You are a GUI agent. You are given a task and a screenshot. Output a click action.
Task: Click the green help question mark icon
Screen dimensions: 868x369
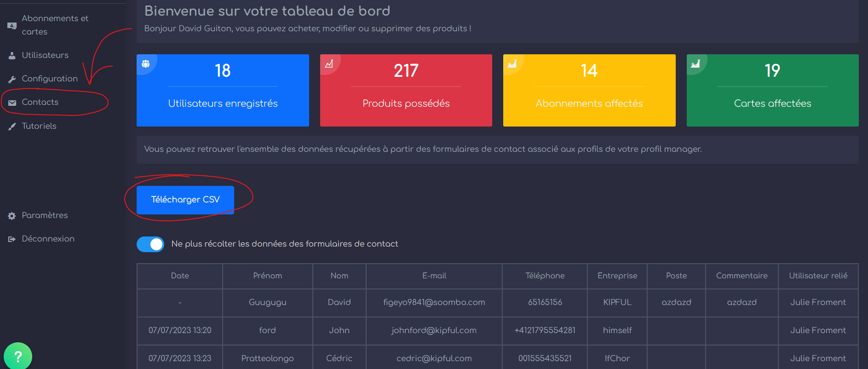17,356
